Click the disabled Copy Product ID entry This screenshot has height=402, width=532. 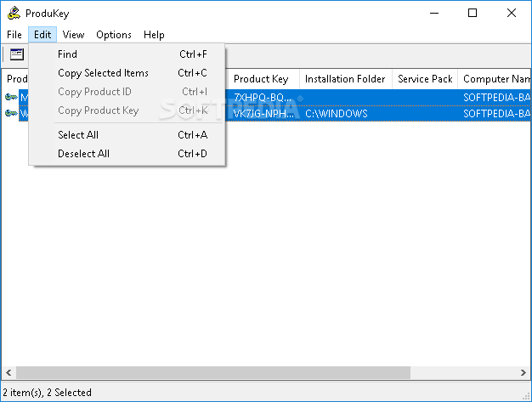[127, 92]
